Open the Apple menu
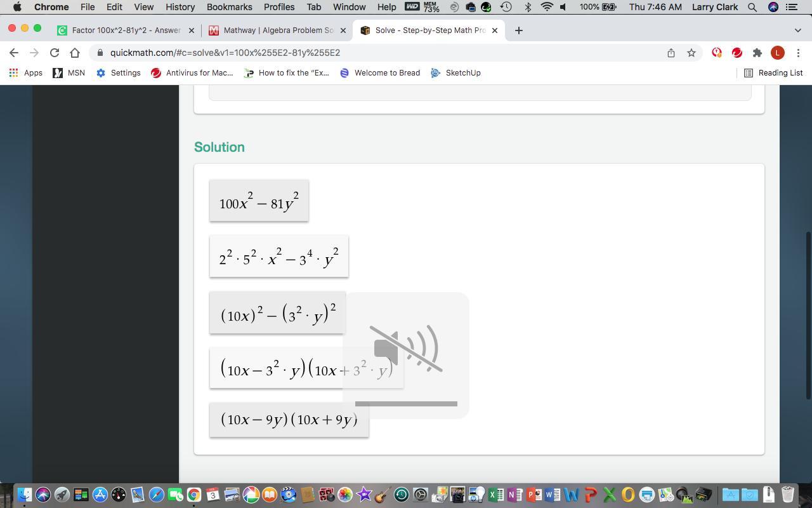 point(17,7)
